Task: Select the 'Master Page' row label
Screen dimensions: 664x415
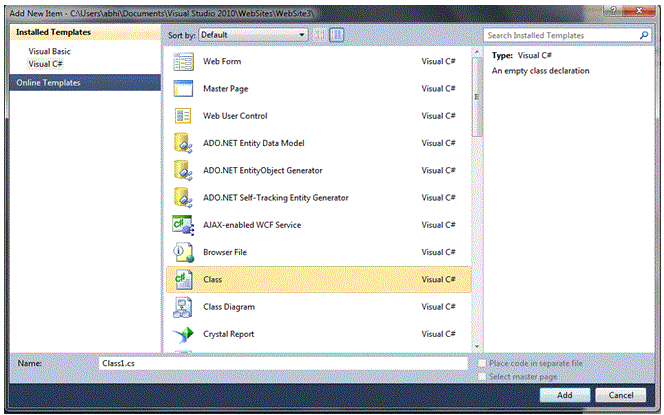Action: (226, 89)
